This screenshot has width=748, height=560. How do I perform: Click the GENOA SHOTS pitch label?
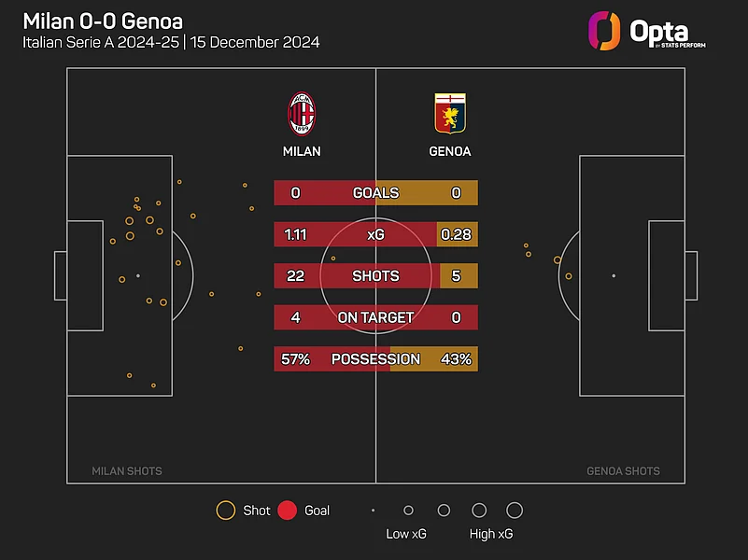click(623, 471)
